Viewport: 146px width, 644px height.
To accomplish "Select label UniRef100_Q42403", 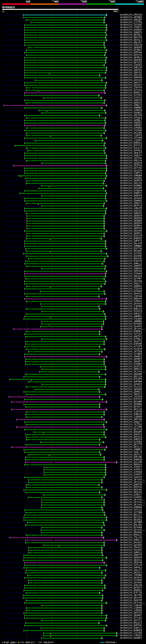I will coord(131,578).
